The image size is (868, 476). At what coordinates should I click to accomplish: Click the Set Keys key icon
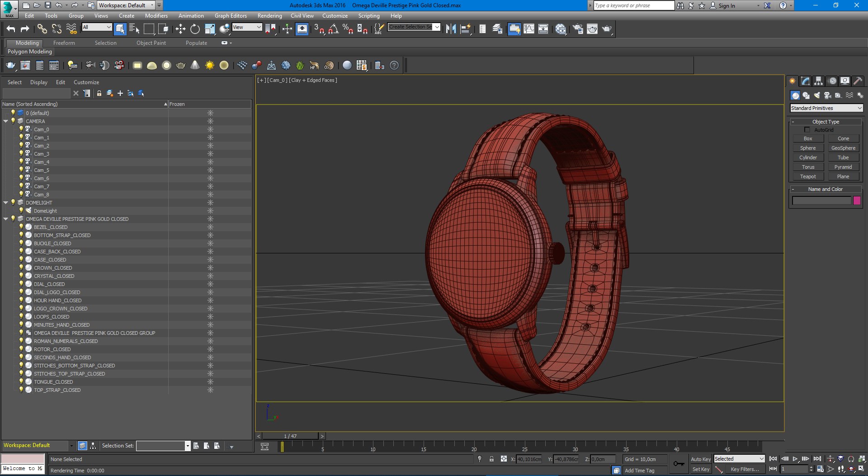[679, 464]
